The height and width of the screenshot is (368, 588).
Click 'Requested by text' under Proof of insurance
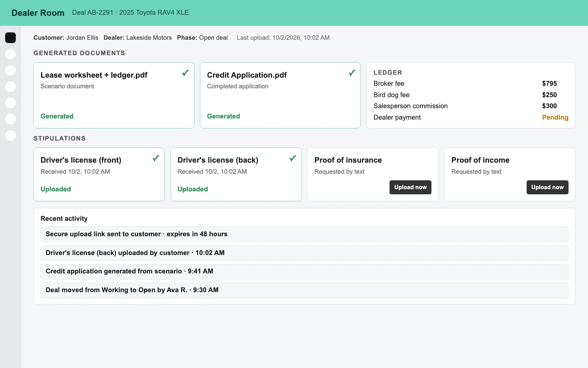(x=339, y=171)
